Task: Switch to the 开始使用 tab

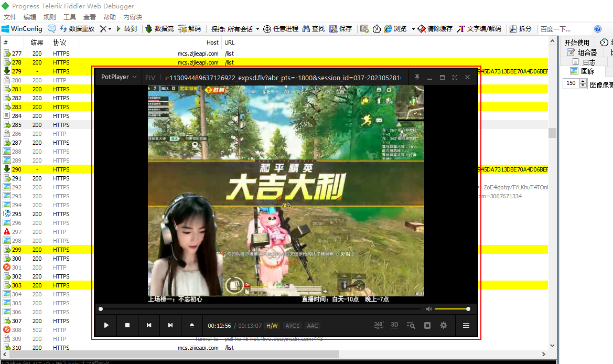Action: tap(577, 42)
